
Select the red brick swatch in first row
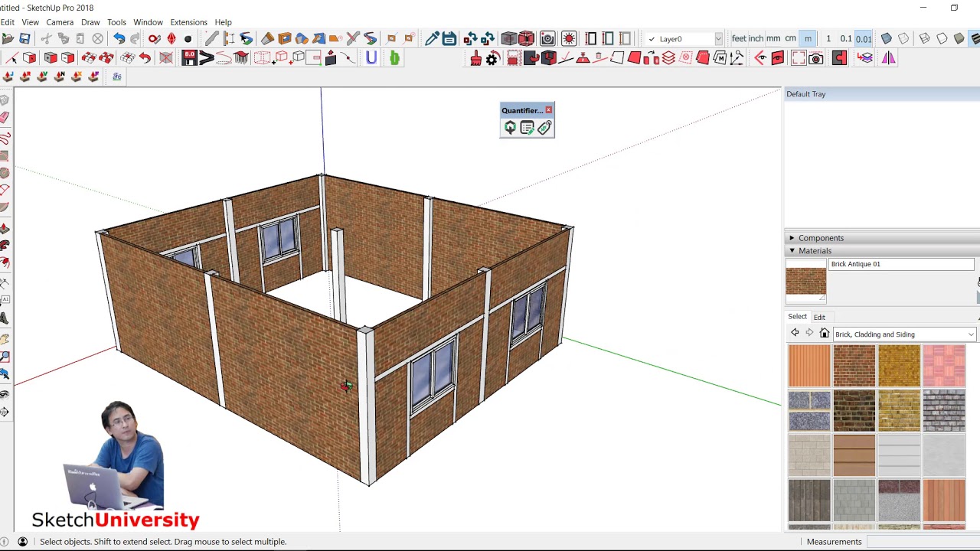click(854, 366)
